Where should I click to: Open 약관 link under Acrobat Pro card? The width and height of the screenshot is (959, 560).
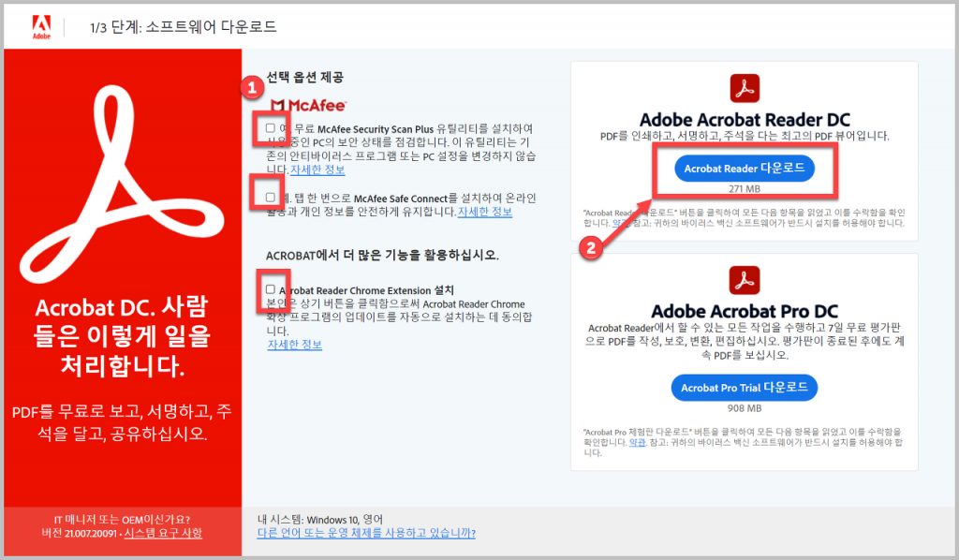pos(637,442)
